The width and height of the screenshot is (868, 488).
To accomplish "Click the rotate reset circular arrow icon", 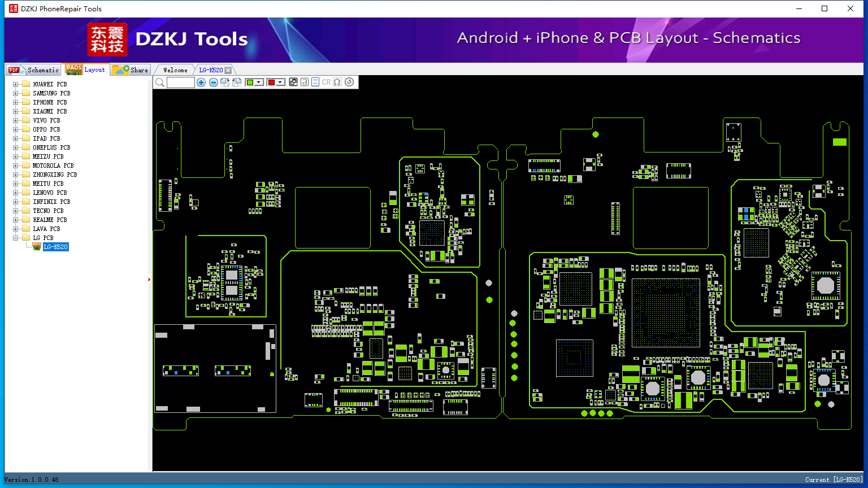I will pyautogui.click(x=349, y=82).
